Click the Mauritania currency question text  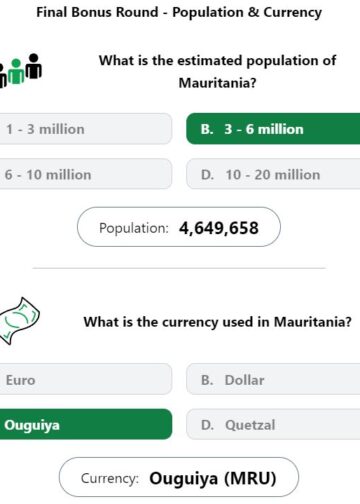(x=217, y=322)
